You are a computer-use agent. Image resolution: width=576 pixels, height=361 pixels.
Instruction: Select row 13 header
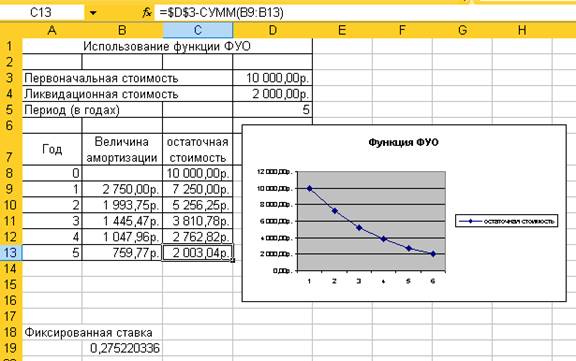pos(11,253)
